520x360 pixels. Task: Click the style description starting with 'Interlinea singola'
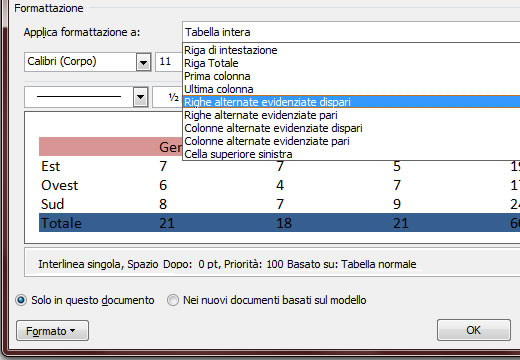pos(227,264)
